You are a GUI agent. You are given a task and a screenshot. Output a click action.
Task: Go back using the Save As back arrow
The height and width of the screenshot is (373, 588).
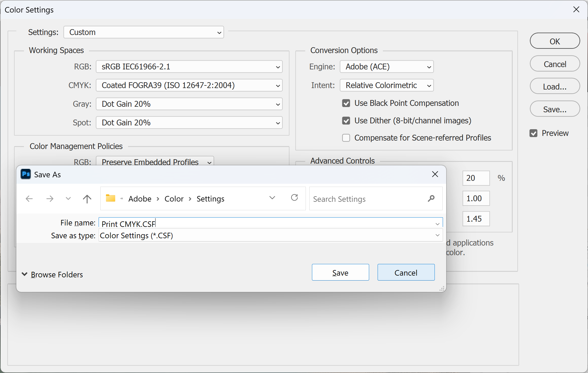tap(29, 199)
